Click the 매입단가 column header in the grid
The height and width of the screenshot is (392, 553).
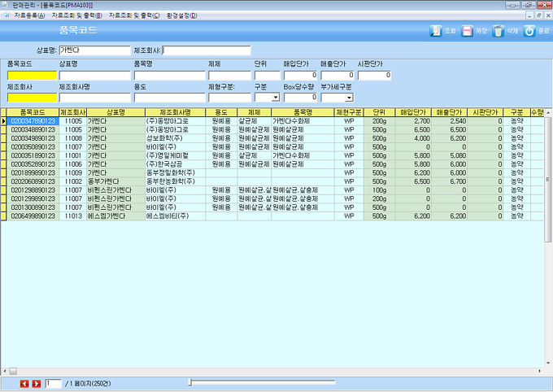413,112
